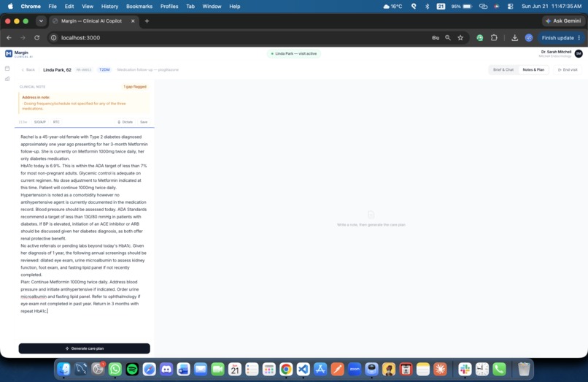Open Control Center in the menu bar

pyautogui.click(x=511, y=7)
